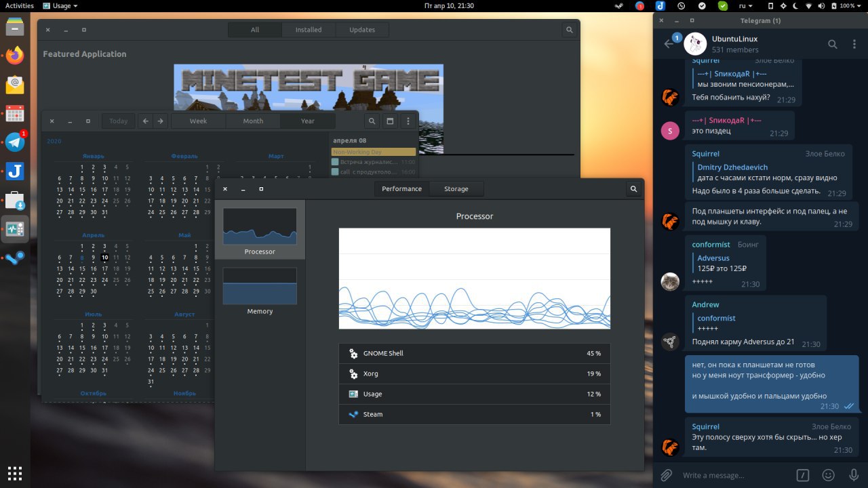Record voice message with microphone icon
Image resolution: width=868 pixels, height=488 pixels.
(x=854, y=475)
